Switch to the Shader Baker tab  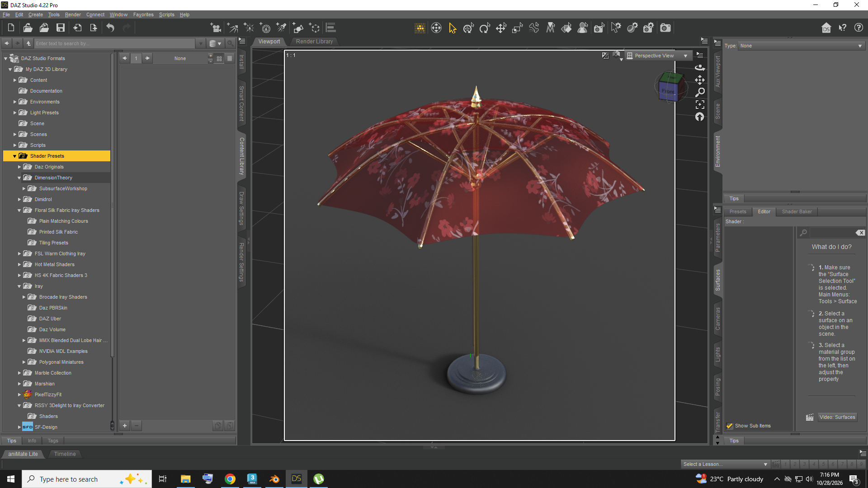coord(797,211)
